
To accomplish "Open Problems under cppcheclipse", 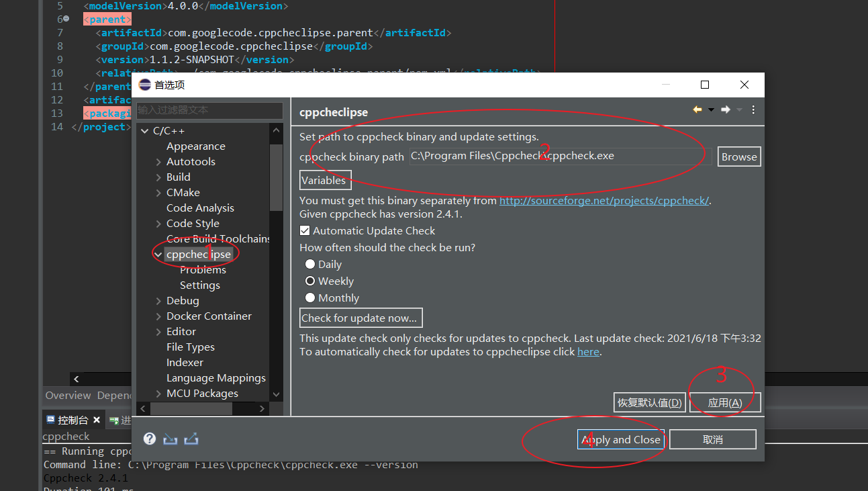I will (x=203, y=270).
